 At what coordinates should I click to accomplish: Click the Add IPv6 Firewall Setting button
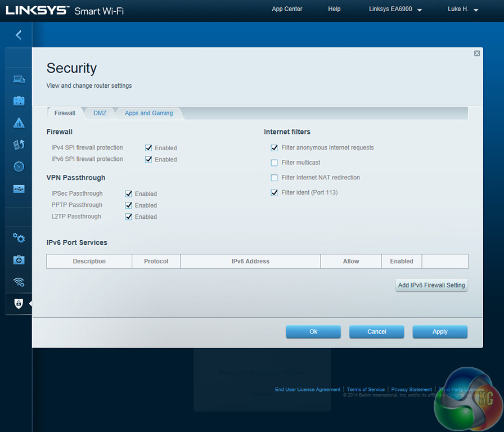[x=431, y=285]
